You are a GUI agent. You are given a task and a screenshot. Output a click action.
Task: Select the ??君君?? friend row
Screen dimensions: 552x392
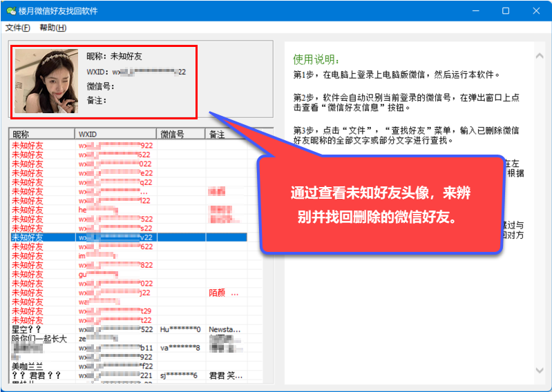click(x=129, y=375)
